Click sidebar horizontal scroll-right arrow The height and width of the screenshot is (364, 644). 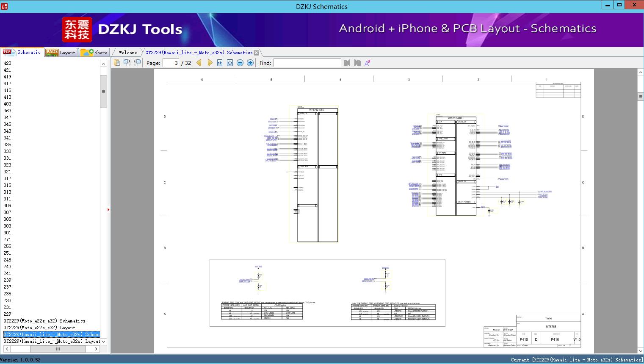96,349
